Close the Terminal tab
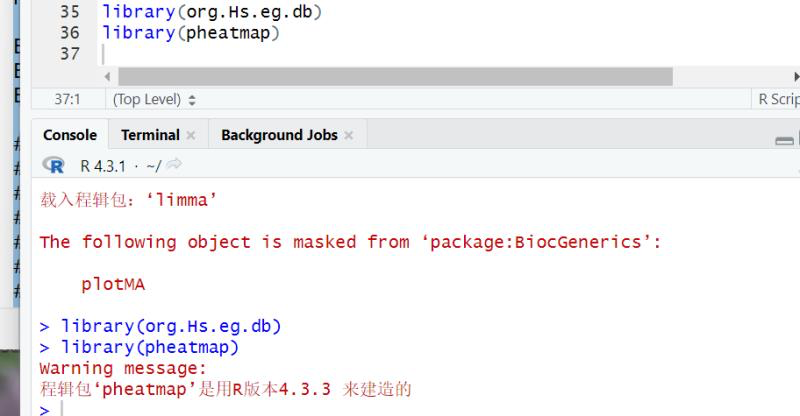Image resolution: width=800 pixels, height=416 pixels. [191, 135]
